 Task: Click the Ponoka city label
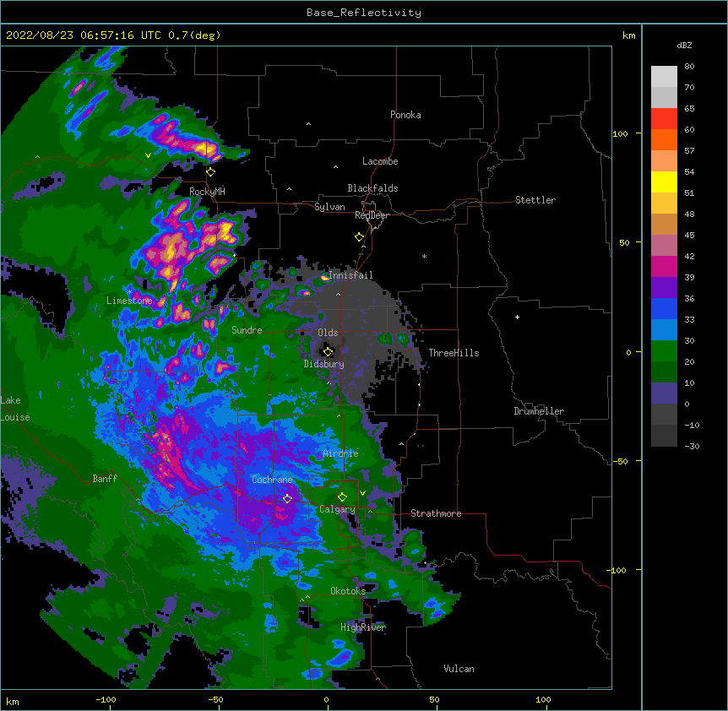point(405,115)
